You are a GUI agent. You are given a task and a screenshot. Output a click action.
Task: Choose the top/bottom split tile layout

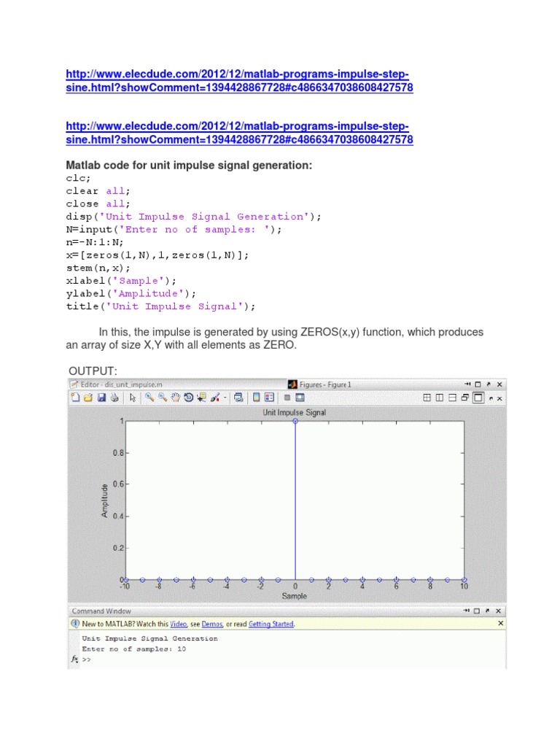click(x=452, y=398)
